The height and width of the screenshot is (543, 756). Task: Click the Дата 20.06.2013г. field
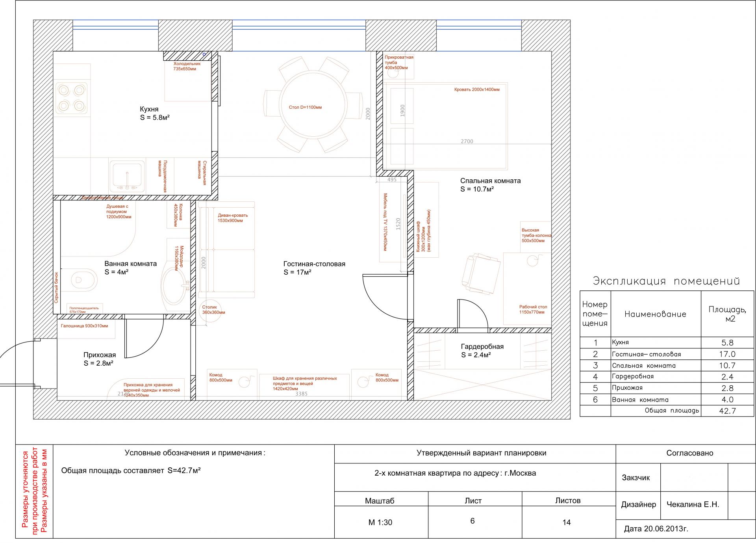tap(656, 529)
